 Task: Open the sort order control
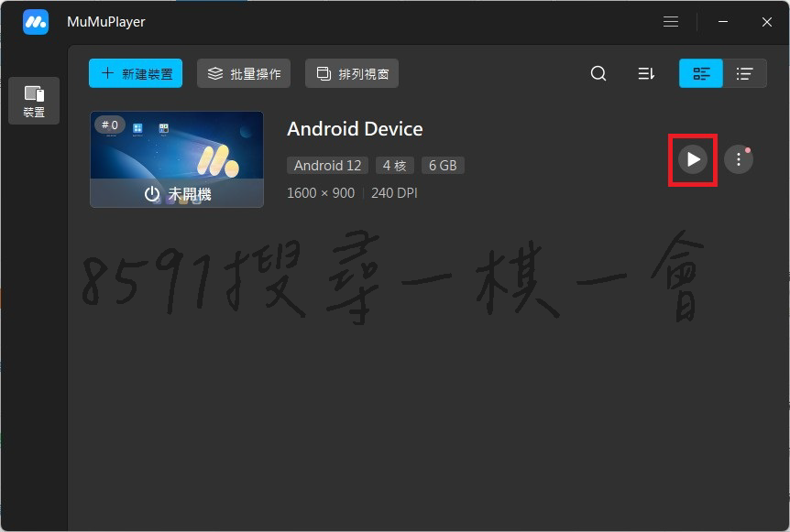(646, 73)
